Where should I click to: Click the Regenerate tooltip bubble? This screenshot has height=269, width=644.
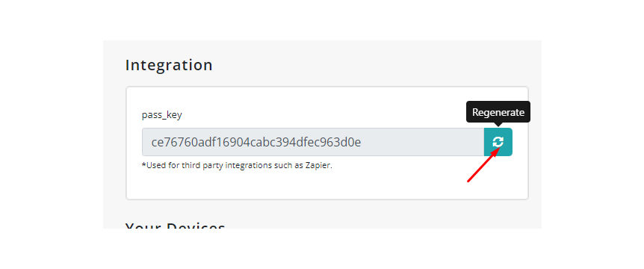[x=498, y=112]
